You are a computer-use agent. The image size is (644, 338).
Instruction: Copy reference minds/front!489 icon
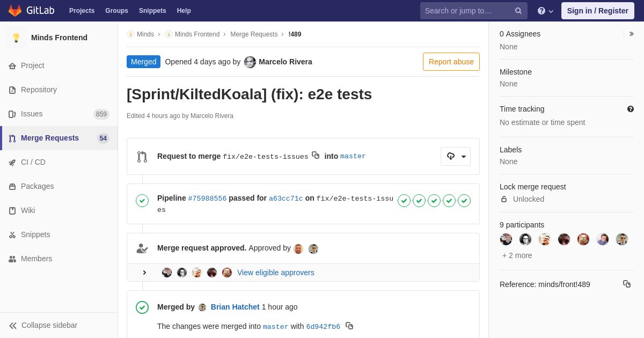[627, 284]
